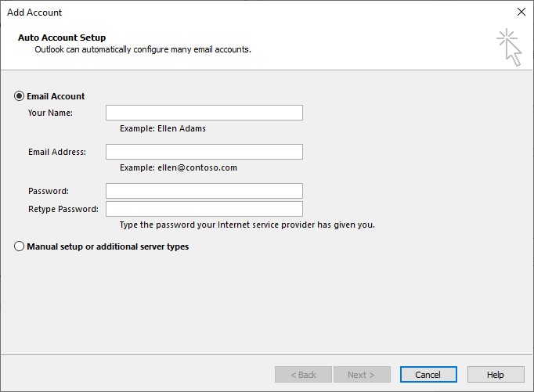Click the sparkling cursor icon in header
Screen dimensions: 534x392
pyautogui.click(x=509, y=47)
